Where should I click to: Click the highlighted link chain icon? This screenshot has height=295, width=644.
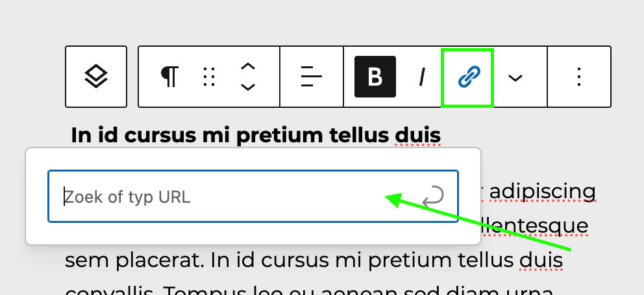[x=467, y=77]
